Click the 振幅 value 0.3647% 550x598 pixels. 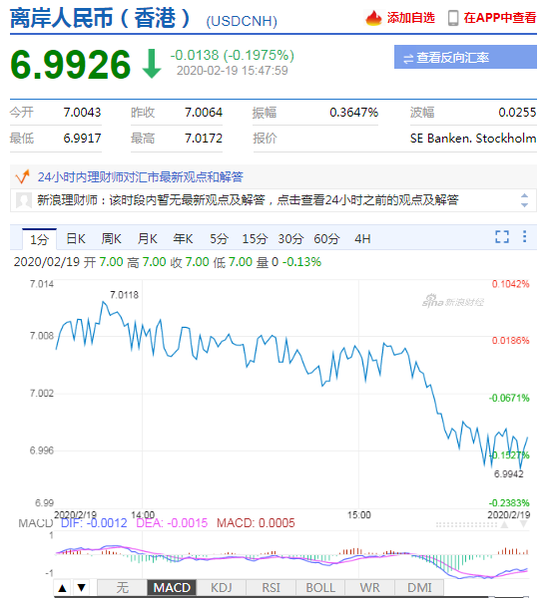click(x=354, y=113)
